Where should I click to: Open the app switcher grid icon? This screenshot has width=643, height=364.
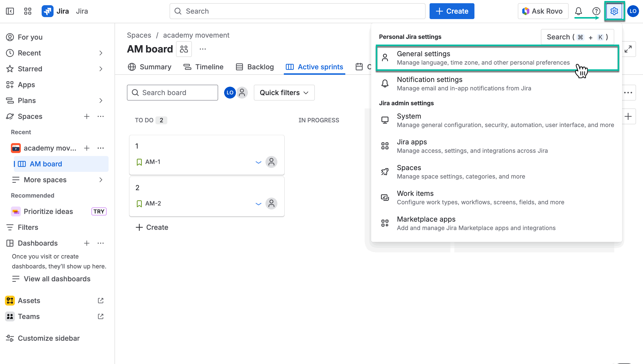pyautogui.click(x=28, y=11)
